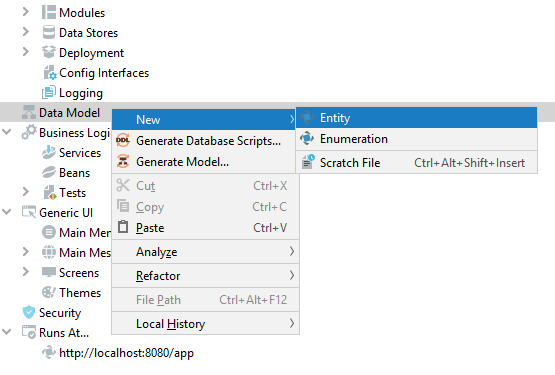Click the Generate Database Scripts DDL icon
This screenshot has width=555, height=375.
click(x=123, y=141)
